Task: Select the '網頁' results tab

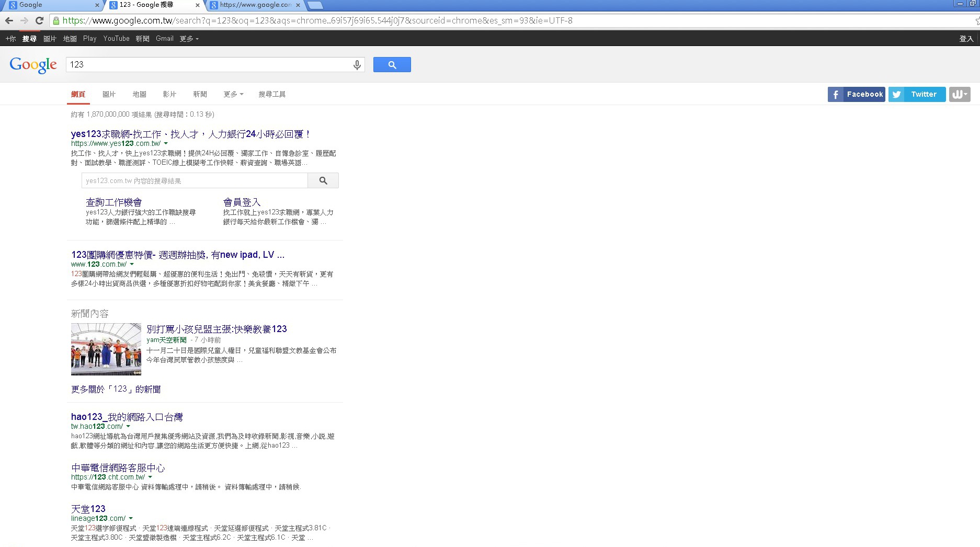Action: click(78, 94)
